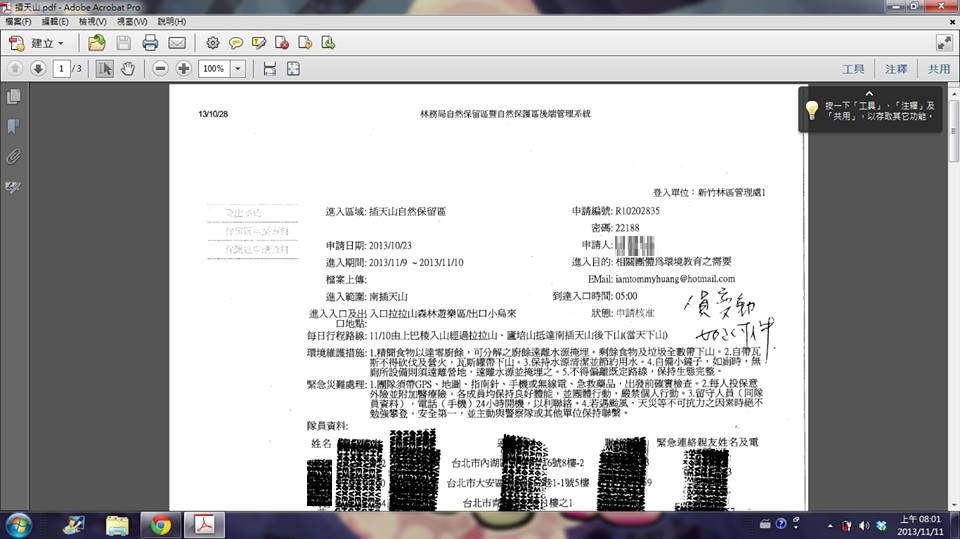Zoom out with the minus button
Image resolution: width=960 pixels, height=539 pixels.
[x=160, y=69]
